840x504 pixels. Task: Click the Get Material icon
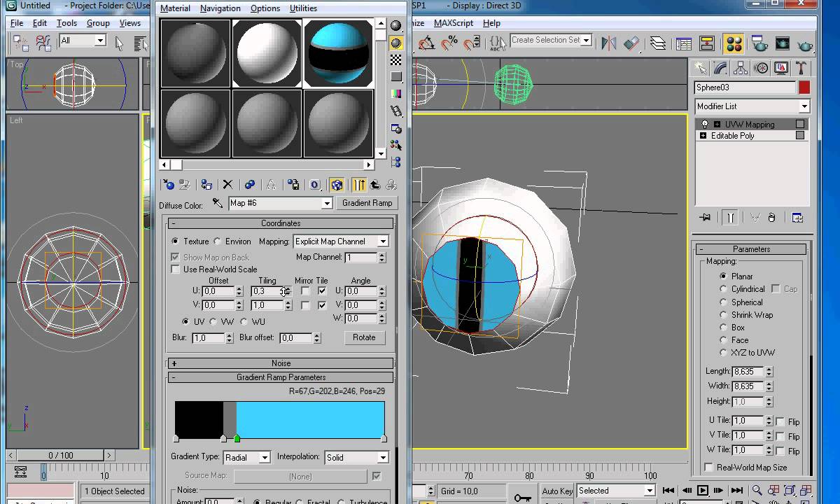168,185
